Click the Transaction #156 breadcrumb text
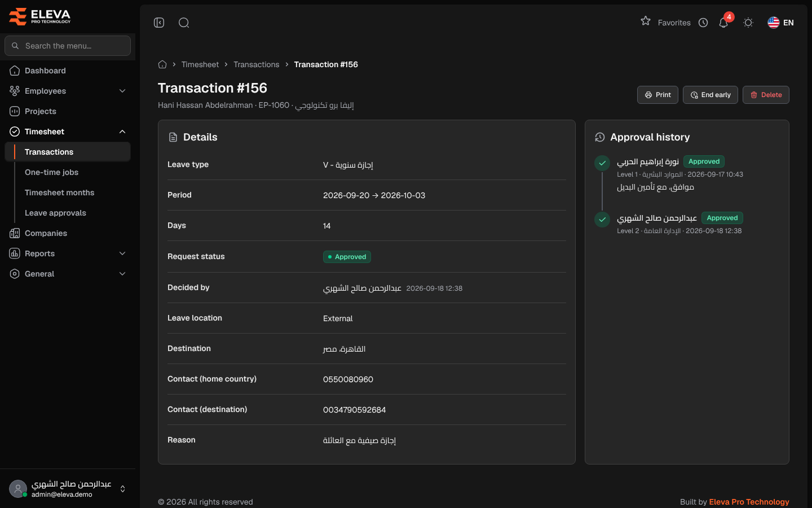Viewport: 812px width, 508px height. click(326, 64)
